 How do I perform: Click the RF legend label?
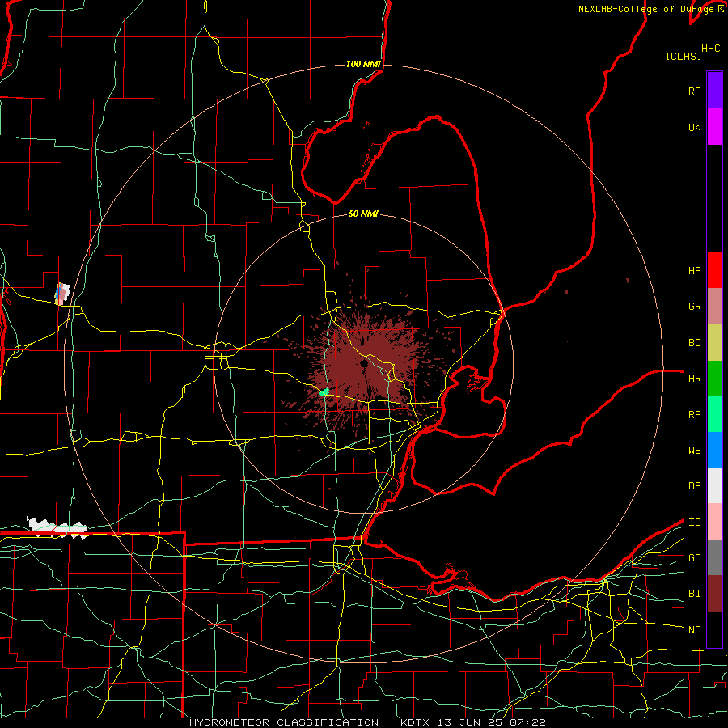695,91
